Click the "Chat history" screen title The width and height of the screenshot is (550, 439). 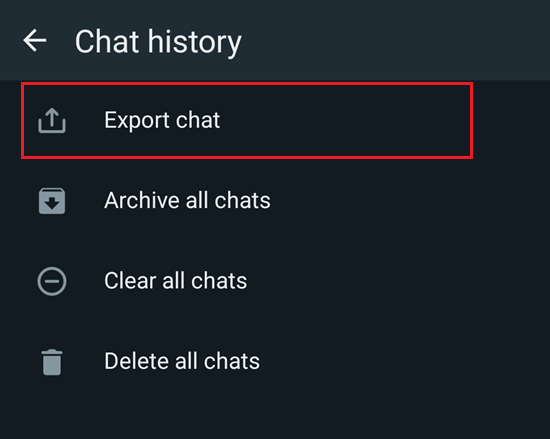click(x=158, y=42)
